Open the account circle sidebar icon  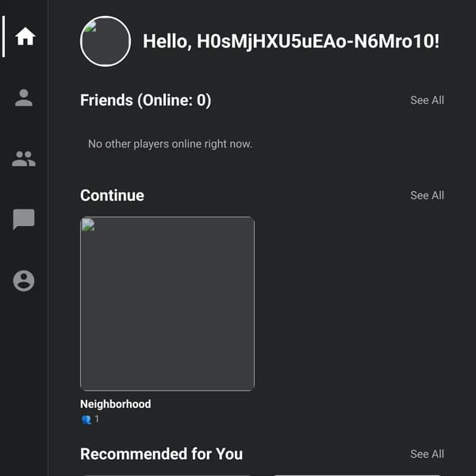(x=24, y=281)
